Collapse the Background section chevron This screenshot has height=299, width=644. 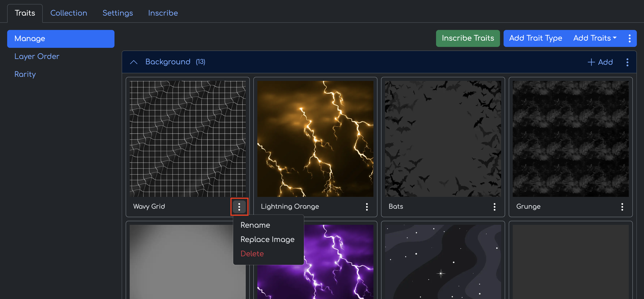pos(134,62)
